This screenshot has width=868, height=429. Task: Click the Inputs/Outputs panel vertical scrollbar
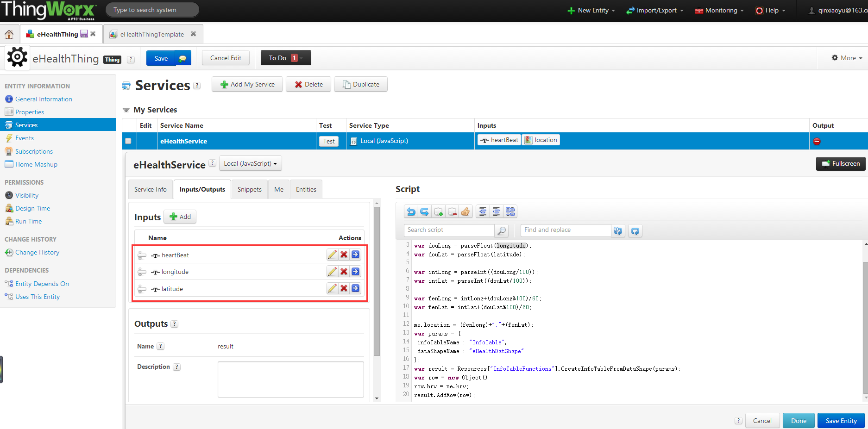point(377,281)
